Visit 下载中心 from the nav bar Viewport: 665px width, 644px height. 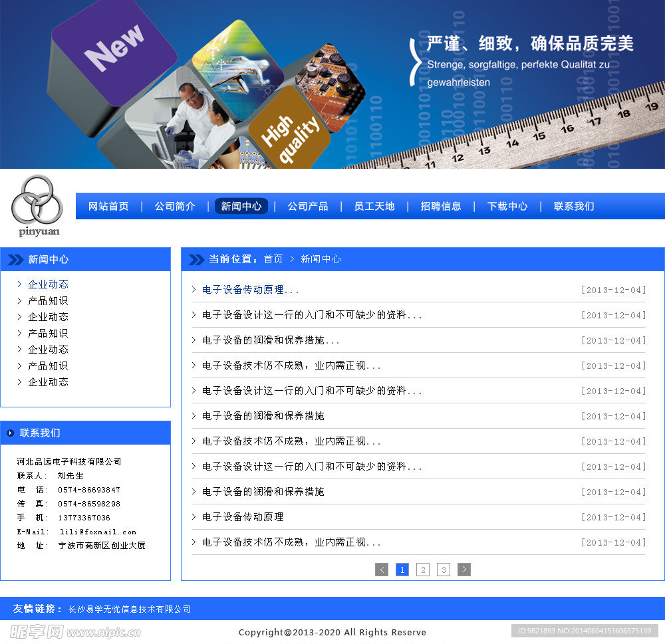[507, 207]
